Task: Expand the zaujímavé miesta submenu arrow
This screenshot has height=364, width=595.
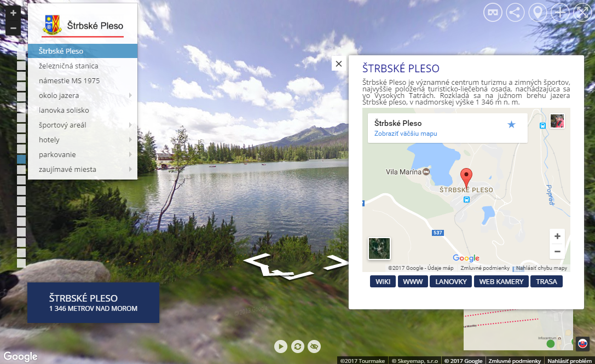Action: (x=130, y=169)
